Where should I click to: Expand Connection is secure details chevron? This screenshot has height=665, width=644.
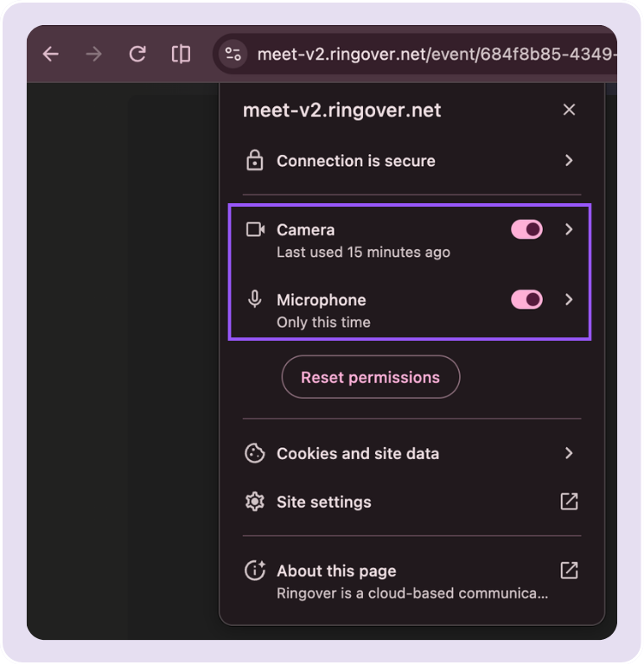[x=569, y=160]
